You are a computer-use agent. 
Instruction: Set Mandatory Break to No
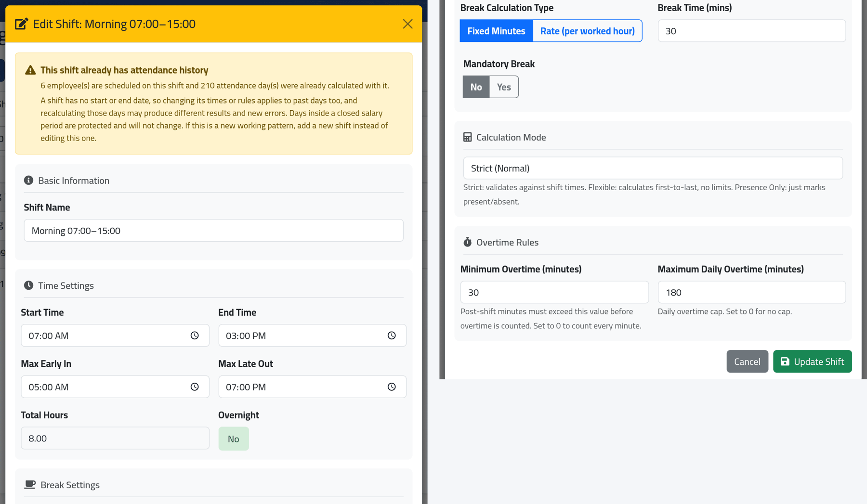click(476, 87)
